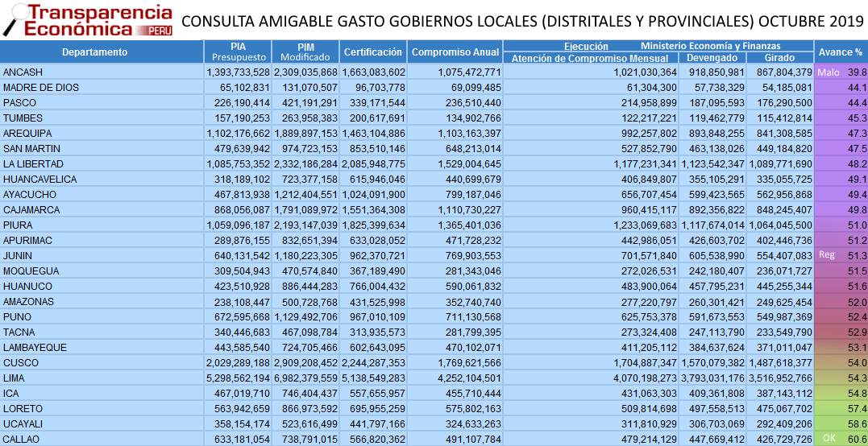868x446 pixels.
Task: Click Junin's Reg 51.3 progress cell
Action: (841, 256)
